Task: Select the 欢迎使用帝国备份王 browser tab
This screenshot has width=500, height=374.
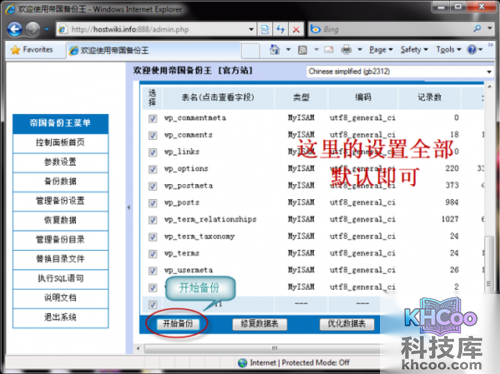Action: pyautogui.click(x=153, y=51)
